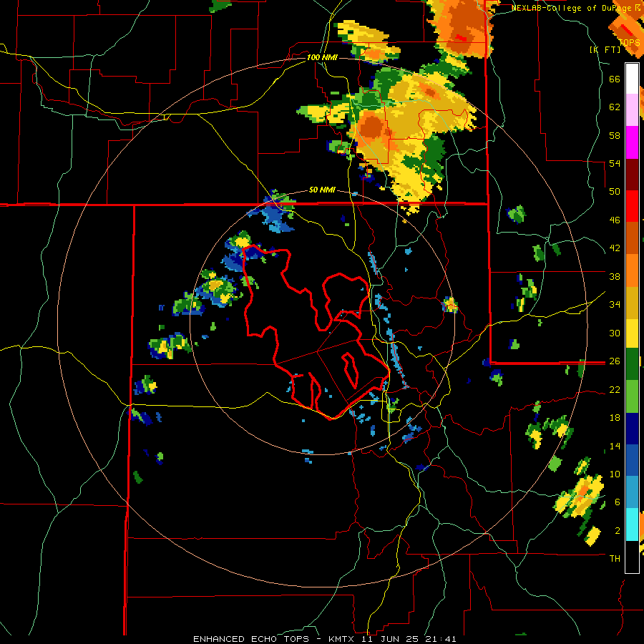Viewport: 644px width, 644px height.
Task: Click the 'KMTX' radar site identifier
Action: click(341, 639)
